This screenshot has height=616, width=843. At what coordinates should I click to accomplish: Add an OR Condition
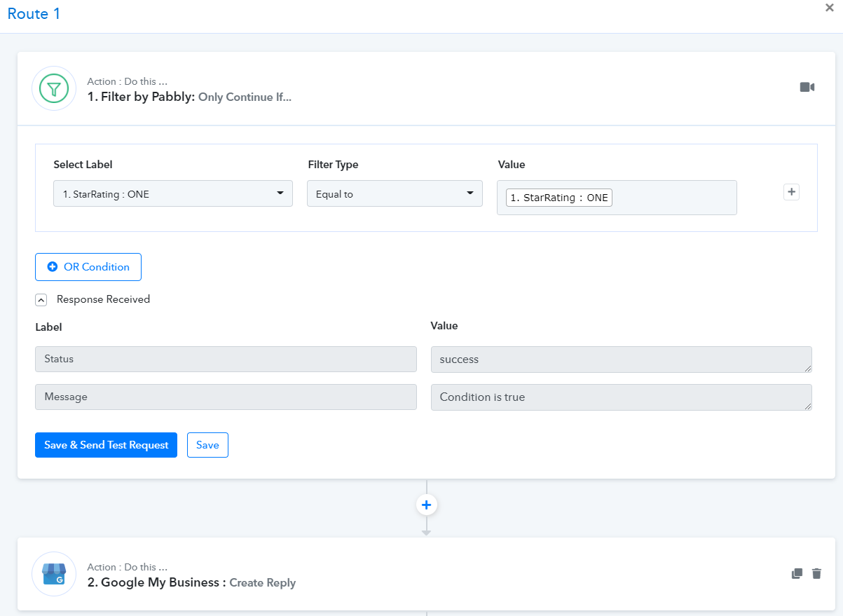88,267
